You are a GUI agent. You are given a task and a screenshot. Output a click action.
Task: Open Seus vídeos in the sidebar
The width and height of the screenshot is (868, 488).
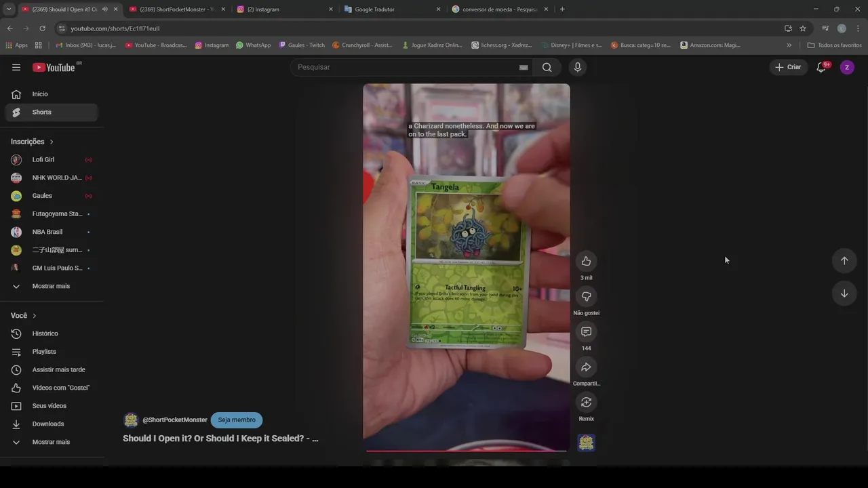(x=52, y=406)
